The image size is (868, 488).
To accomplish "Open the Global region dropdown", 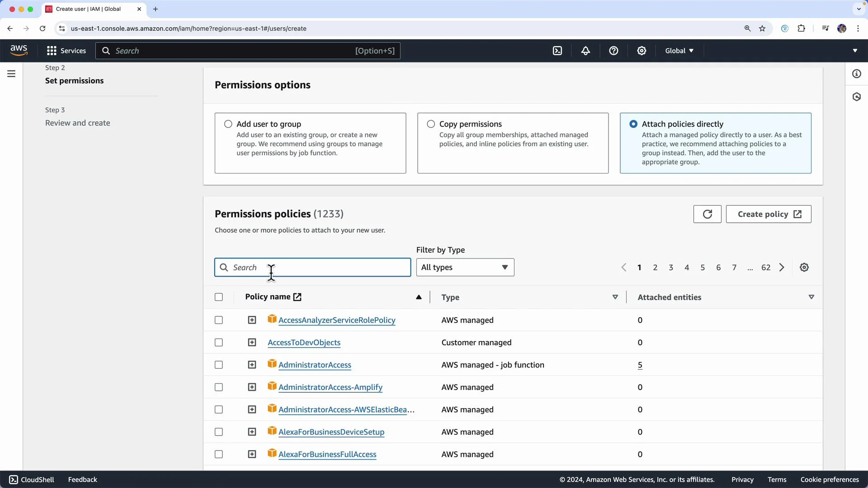I will click(x=679, y=51).
